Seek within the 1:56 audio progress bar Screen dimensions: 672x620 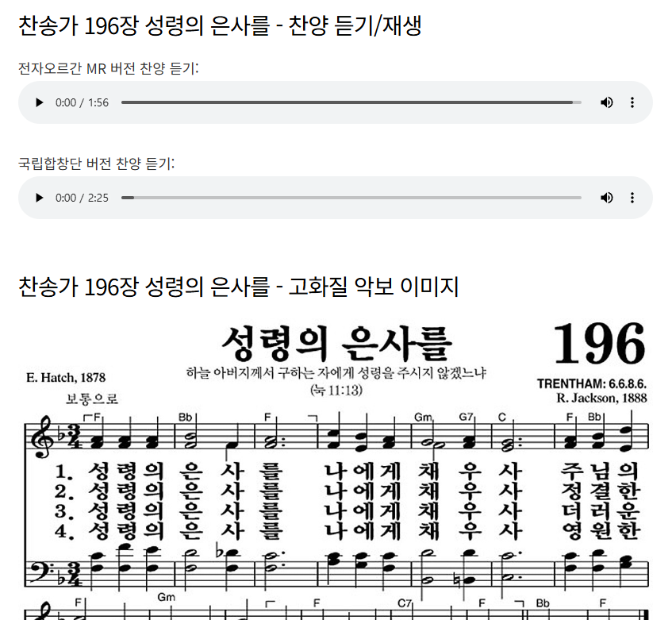(351, 102)
